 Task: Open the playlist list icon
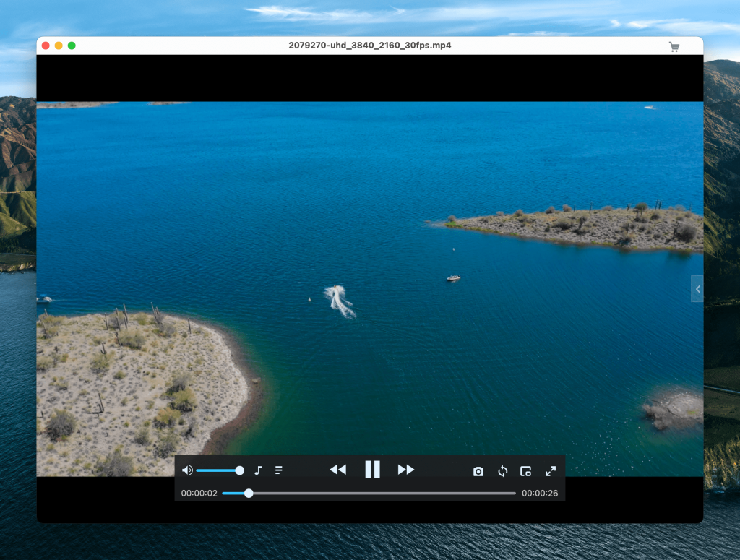click(x=279, y=470)
